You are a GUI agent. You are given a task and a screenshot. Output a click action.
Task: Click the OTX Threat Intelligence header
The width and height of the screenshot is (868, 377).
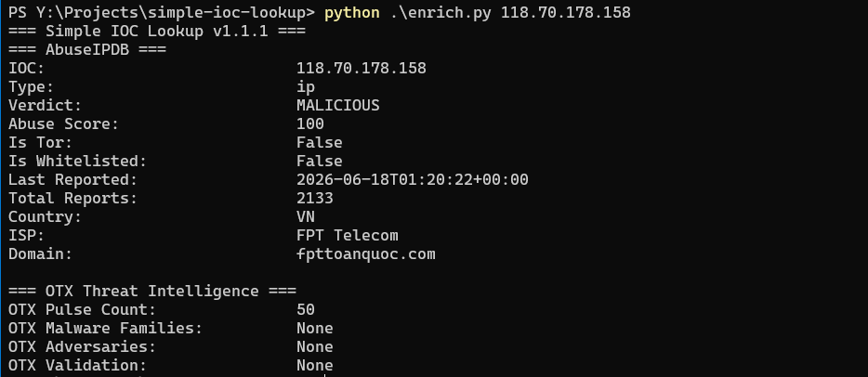(x=152, y=291)
